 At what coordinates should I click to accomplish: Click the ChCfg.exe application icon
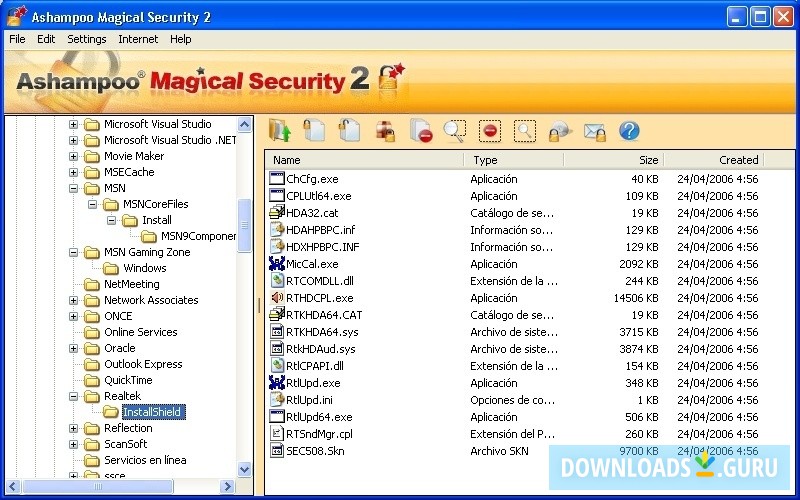(277, 179)
